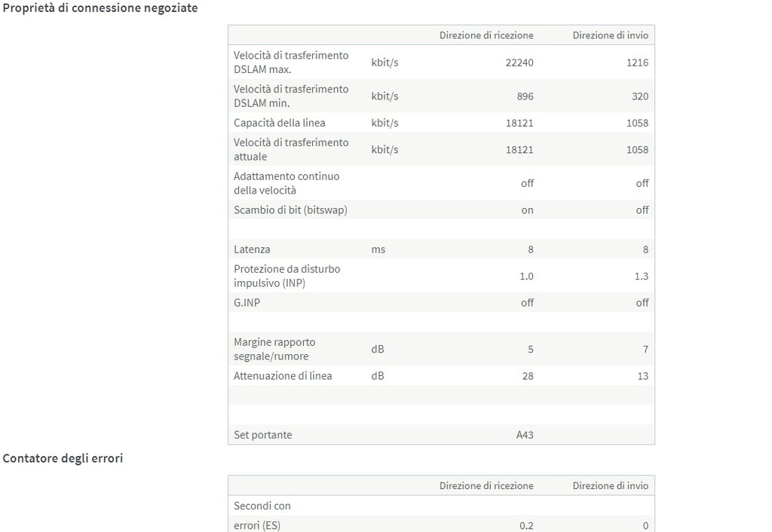Select the errored seconds receive value 0.2
Viewport: 772px width, 532px height.
[x=526, y=526]
